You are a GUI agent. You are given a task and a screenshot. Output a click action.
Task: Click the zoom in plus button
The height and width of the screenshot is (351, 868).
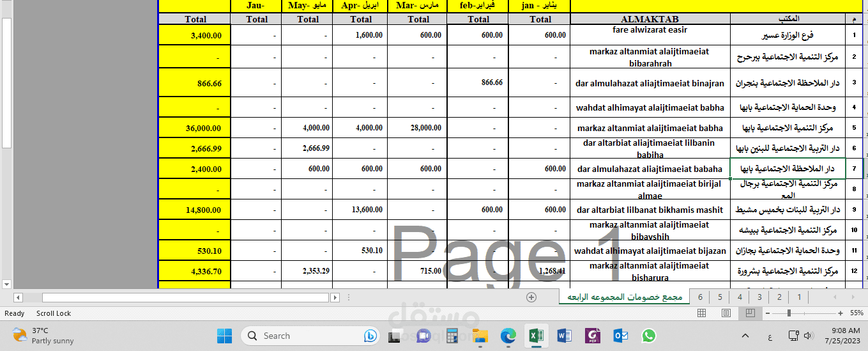[841, 313]
